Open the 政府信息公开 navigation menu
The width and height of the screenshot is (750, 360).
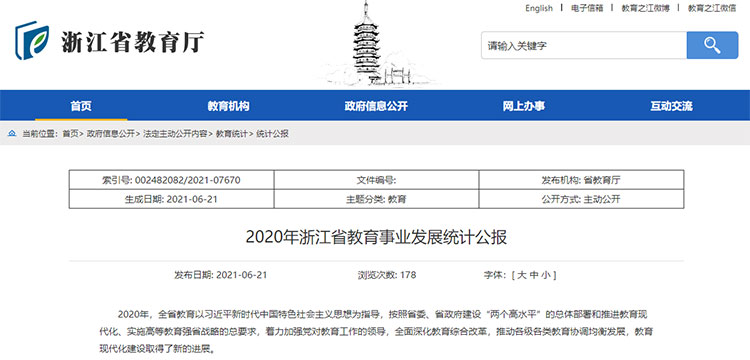click(x=376, y=106)
